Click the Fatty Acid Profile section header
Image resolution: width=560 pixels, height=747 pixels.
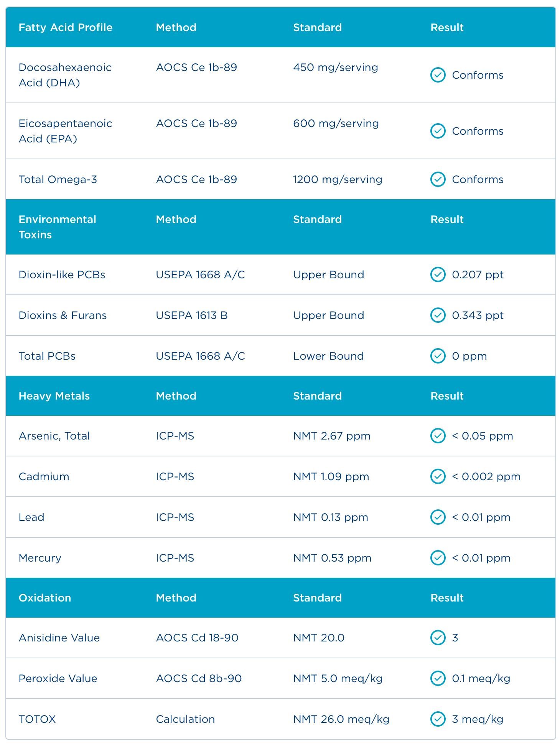[x=66, y=28]
